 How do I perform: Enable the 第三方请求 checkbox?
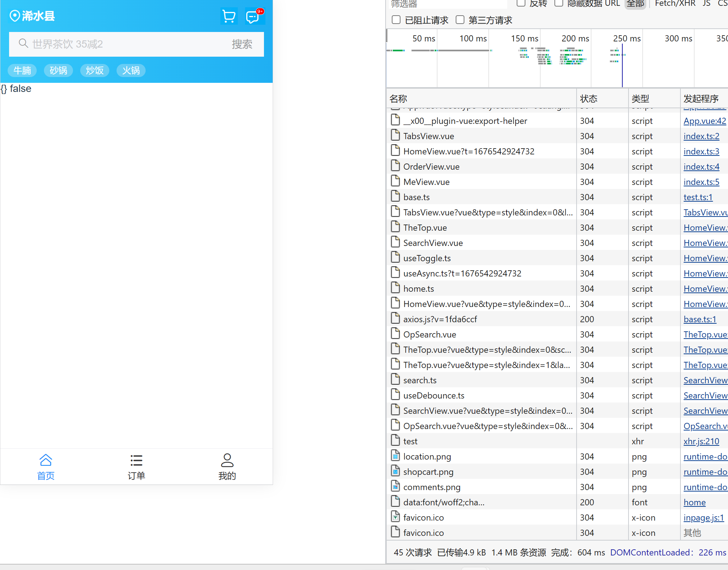coord(460,20)
